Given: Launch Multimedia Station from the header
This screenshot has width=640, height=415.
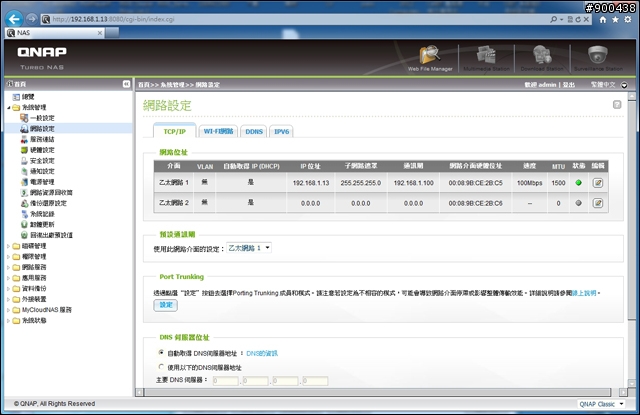Looking at the screenshot, I should (486, 58).
